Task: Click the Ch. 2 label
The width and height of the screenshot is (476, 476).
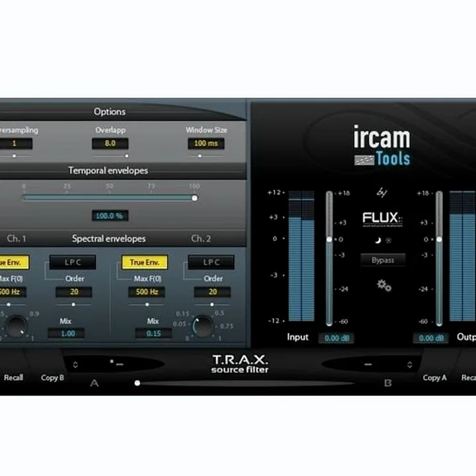Action: (x=201, y=239)
